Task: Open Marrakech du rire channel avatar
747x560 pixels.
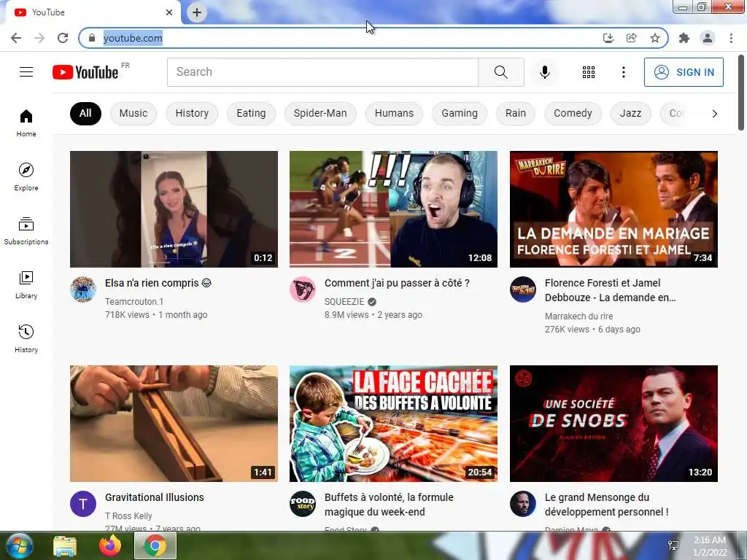Action: [522, 289]
